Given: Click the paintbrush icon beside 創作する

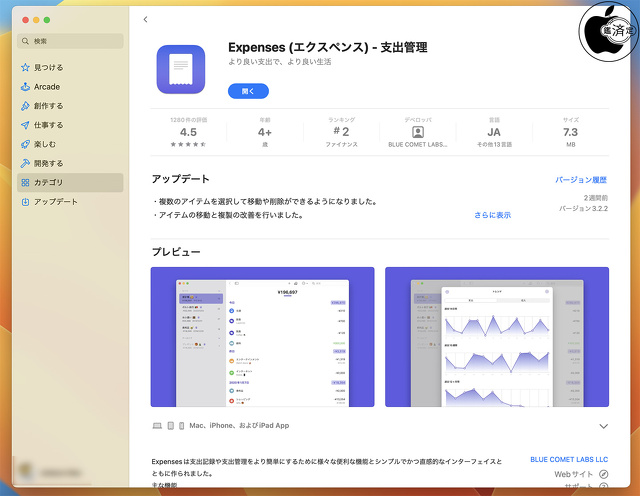Looking at the screenshot, I should [x=25, y=106].
